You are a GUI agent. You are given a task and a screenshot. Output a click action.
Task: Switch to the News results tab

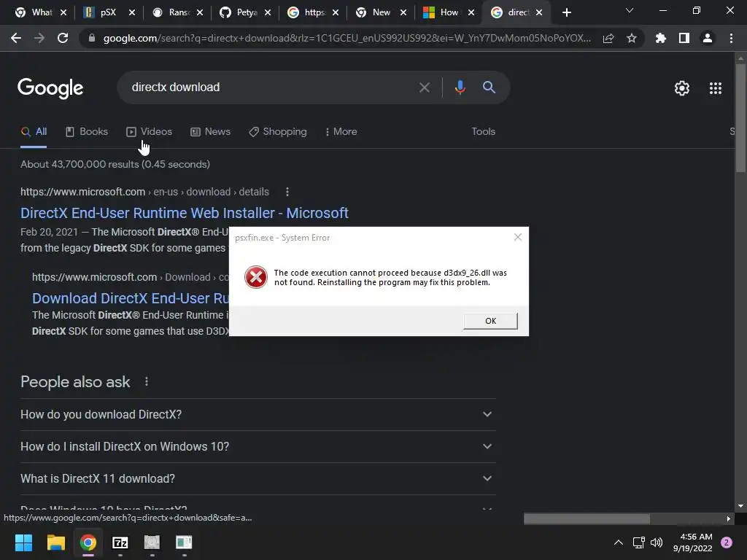[x=211, y=131]
